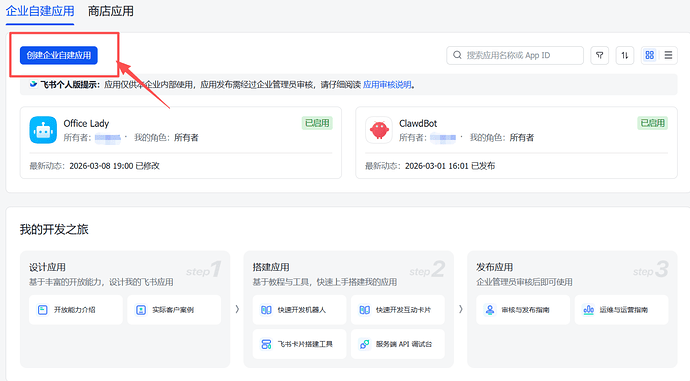The width and height of the screenshot is (690, 381).
Task: Switch to list view
Action: [x=668, y=55]
